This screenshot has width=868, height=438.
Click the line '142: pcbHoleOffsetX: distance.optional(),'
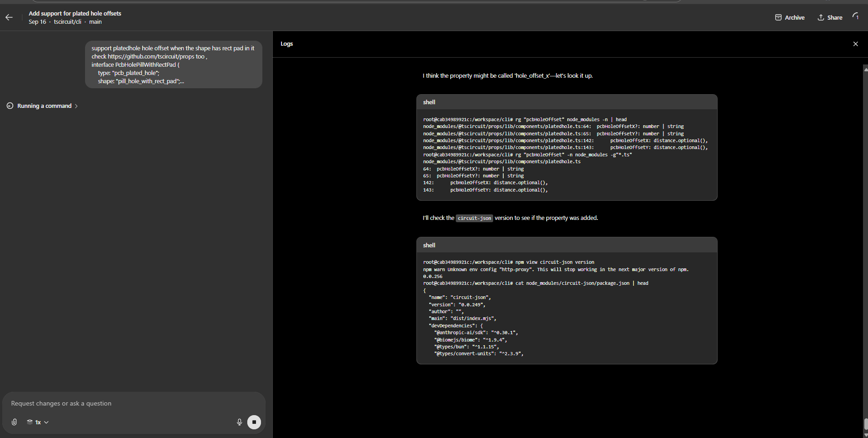point(485,182)
